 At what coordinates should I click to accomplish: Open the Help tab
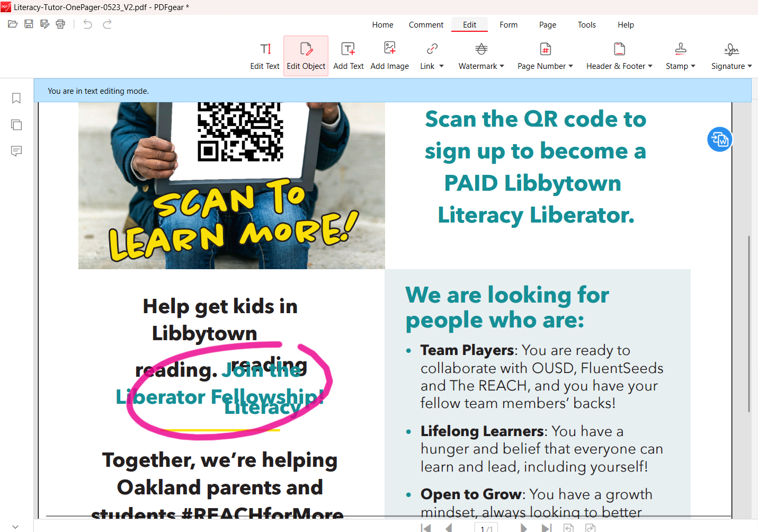626,25
